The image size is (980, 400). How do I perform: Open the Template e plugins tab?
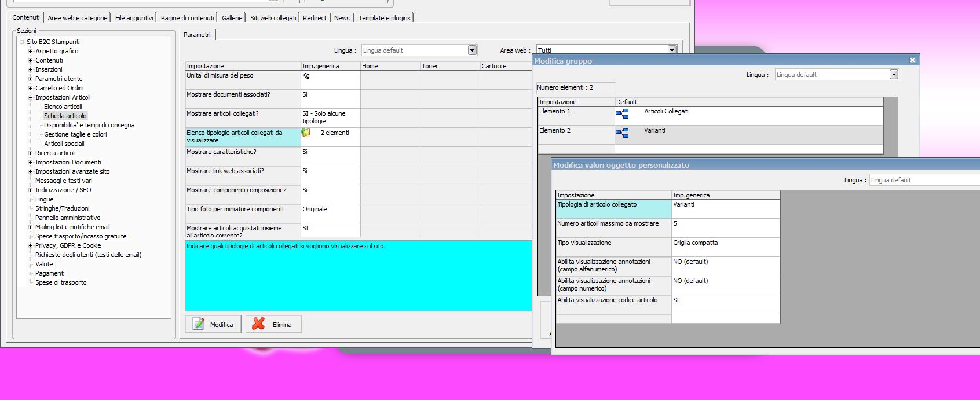(384, 18)
